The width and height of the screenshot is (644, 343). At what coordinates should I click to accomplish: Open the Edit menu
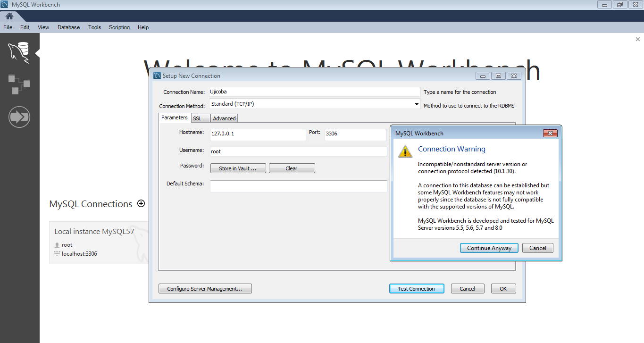click(x=25, y=27)
